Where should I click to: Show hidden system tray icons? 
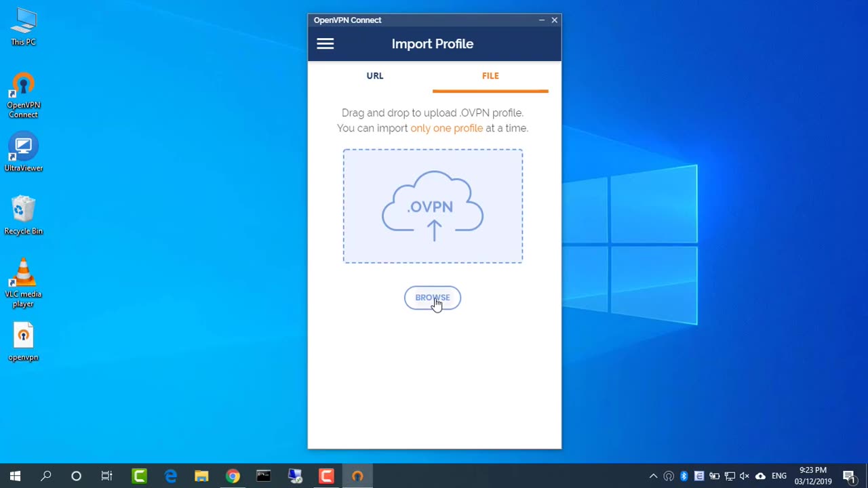pyautogui.click(x=653, y=476)
